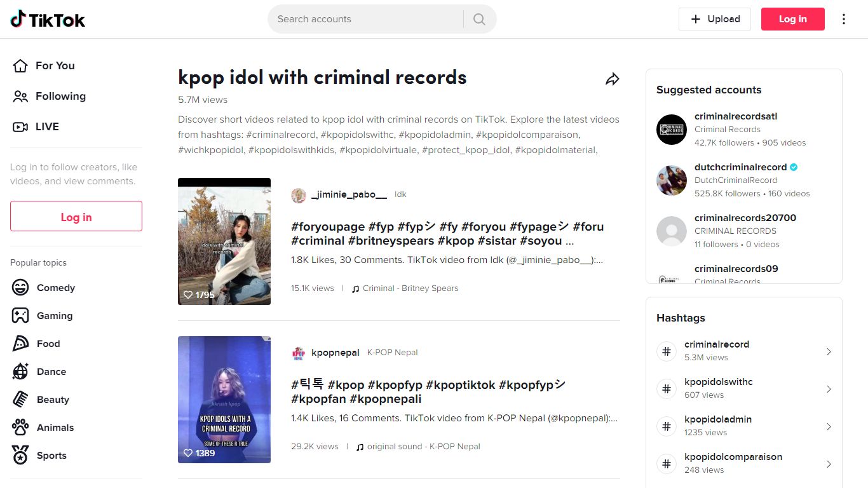Screen dimensions: 868x488
Task: Select the Beauty comb icon
Action: point(20,399)
